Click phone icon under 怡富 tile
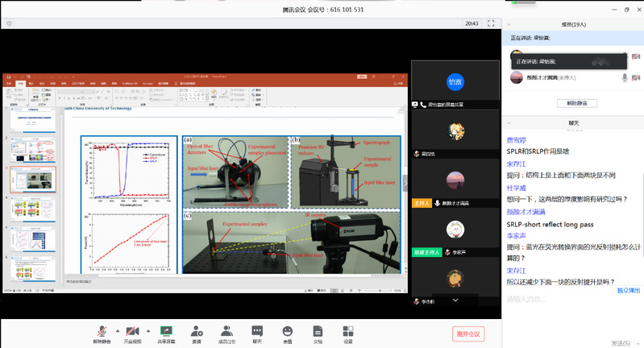This screenshot has width=644, height=348. [423, 105]
